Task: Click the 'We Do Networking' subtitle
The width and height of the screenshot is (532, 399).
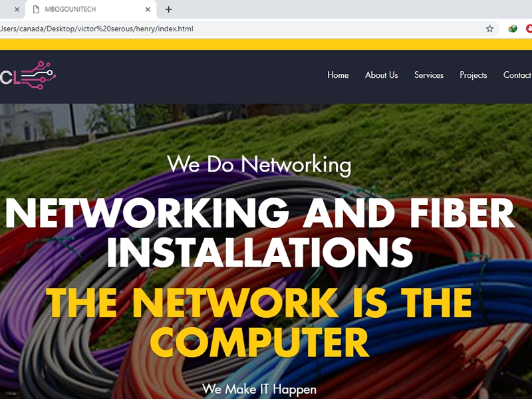Action: coord(259,165)
